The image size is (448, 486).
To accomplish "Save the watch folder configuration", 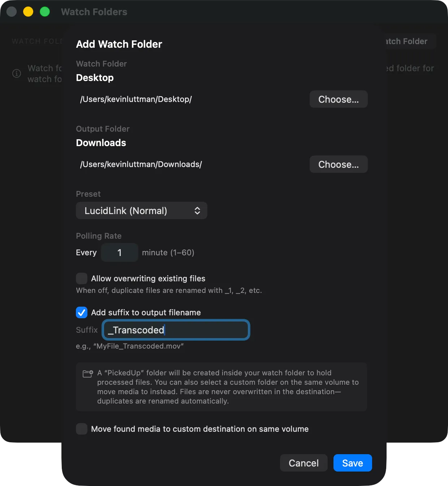I will 352,463.
